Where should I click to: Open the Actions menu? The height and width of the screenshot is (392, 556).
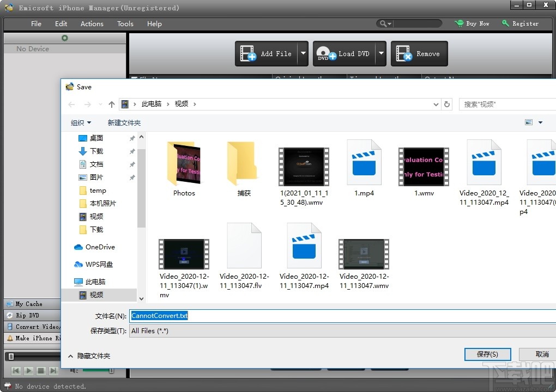pos(92,23)
